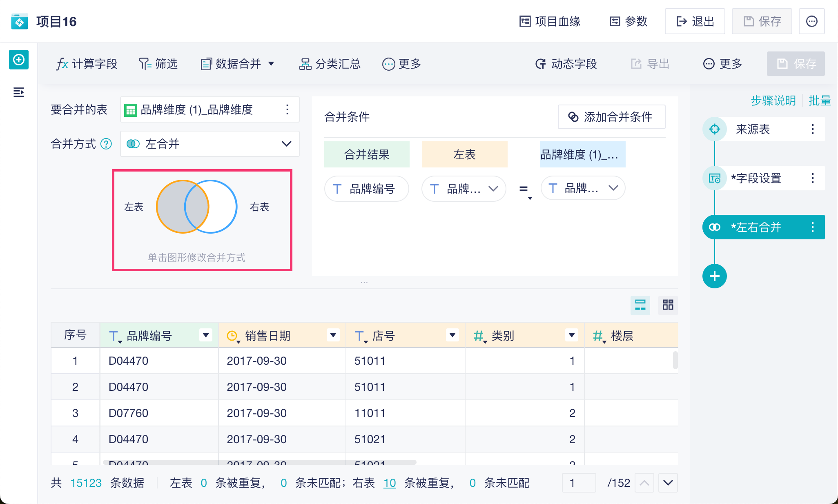This screenshot has width=838, height=504.
Task: Open 分类汇总 grouping tool
Action: click(330, 64)
